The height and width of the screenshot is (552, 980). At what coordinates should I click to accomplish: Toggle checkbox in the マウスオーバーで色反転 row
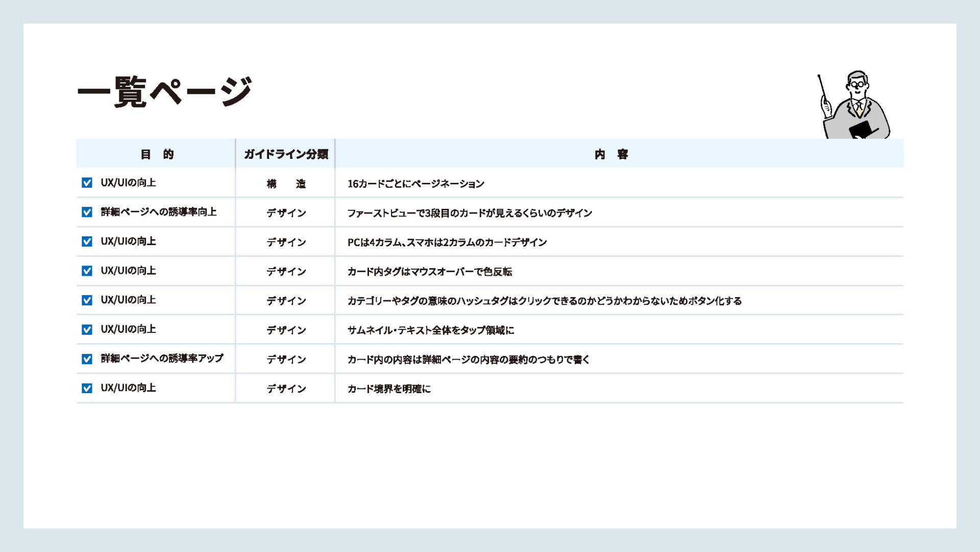point(87,271)
